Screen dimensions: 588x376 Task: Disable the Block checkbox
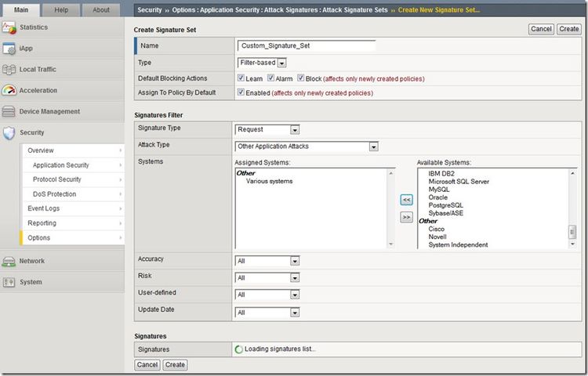300,78
